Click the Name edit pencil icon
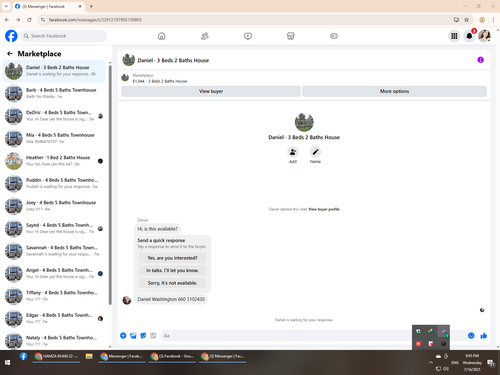500x375 pixels. point(315,152)
